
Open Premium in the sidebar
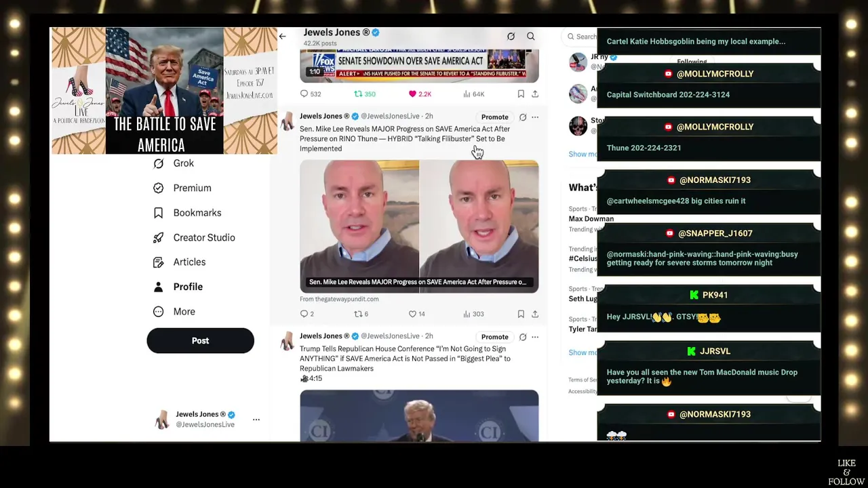click(x=182, y=188)
